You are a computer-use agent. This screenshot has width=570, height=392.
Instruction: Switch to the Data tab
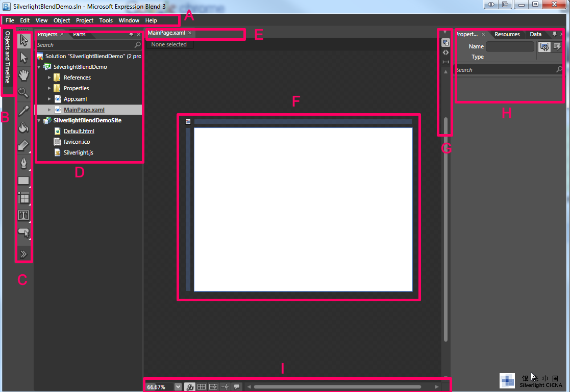tap(535, 34)
